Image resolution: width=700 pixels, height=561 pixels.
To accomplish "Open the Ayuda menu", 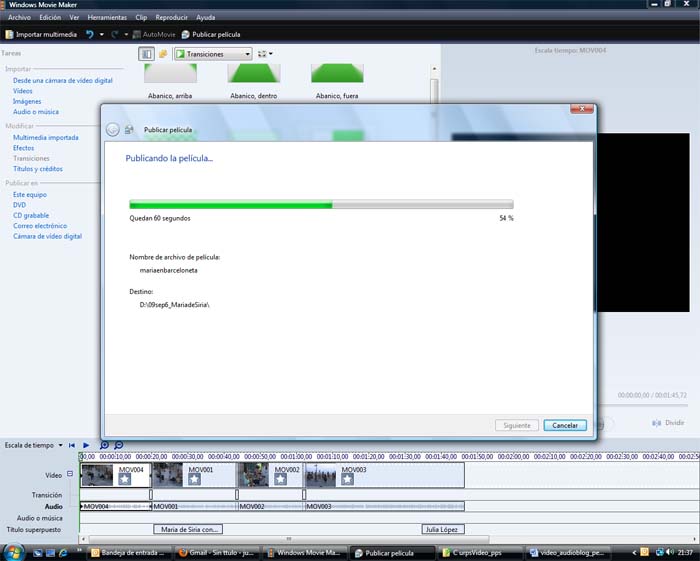I will pos(205,17).
